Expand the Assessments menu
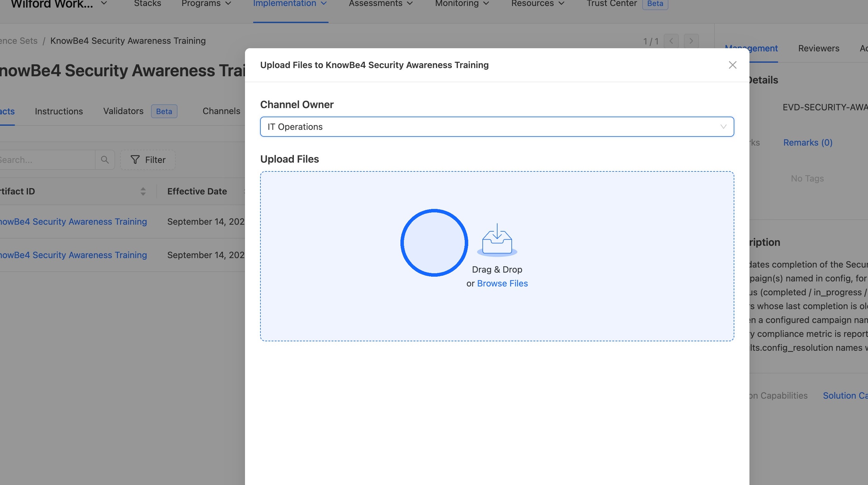 [381, 4]
